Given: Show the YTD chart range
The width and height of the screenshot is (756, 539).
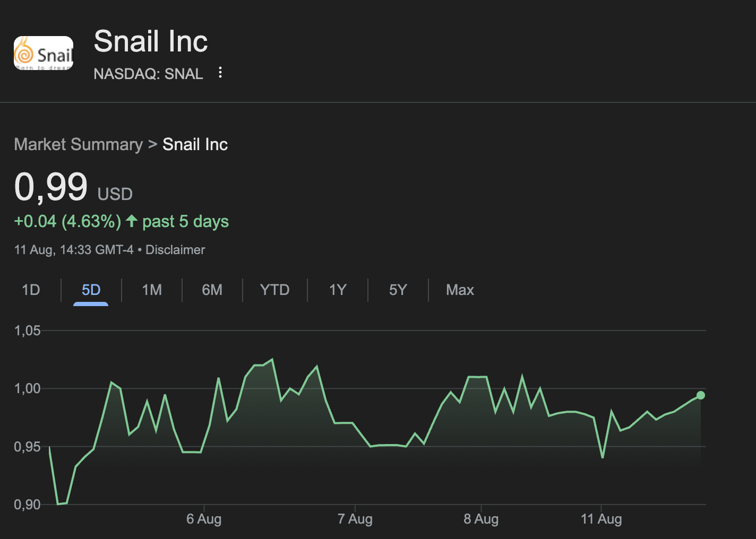Looking at the screenshot, I should coord(274,290).
